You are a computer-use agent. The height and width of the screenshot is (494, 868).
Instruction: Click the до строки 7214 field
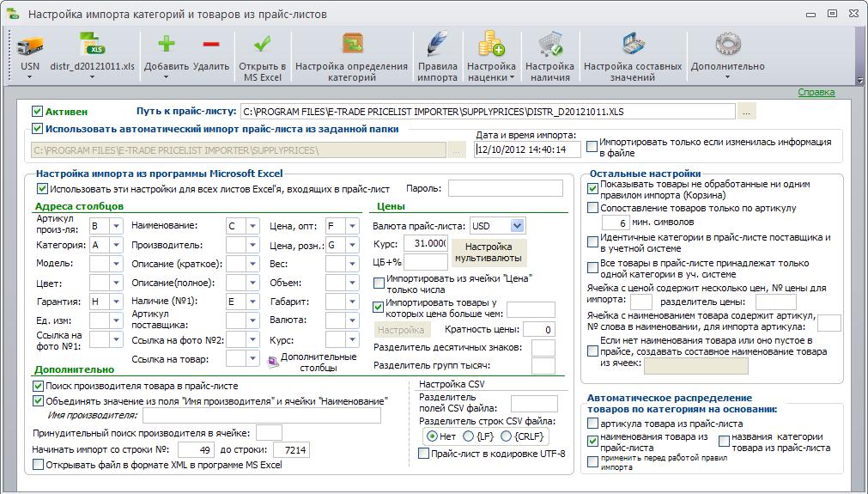pyautogui.click(x=291, y=449)
